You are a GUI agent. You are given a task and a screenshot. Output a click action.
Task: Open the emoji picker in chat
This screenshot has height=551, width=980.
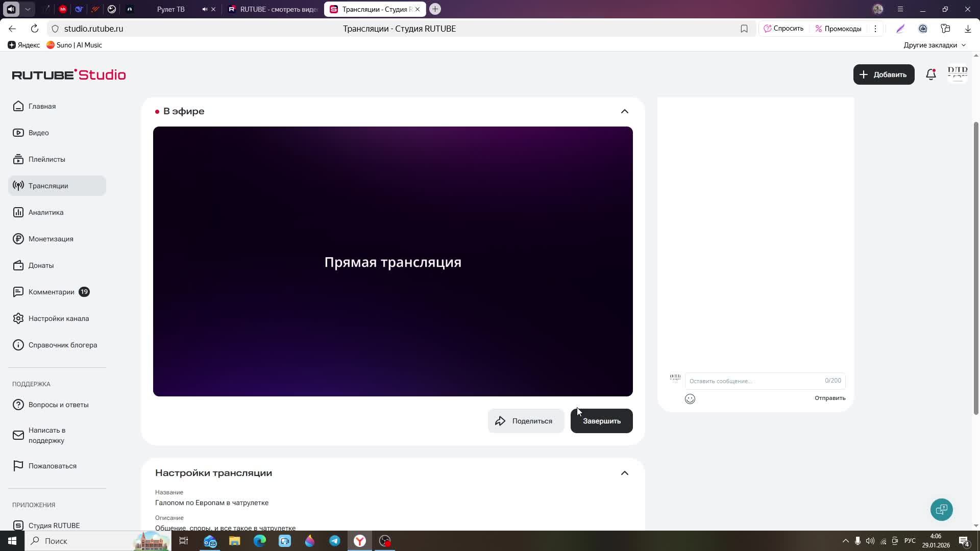pos(690,399)
